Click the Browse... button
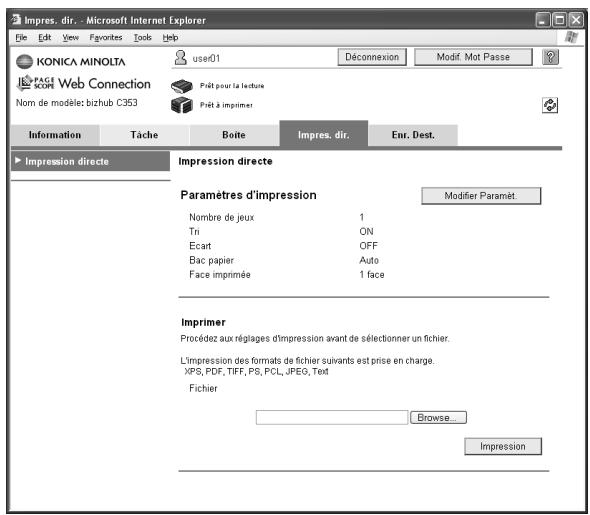Viewport: 590px width, 515px height. click(x=438, y=418)
